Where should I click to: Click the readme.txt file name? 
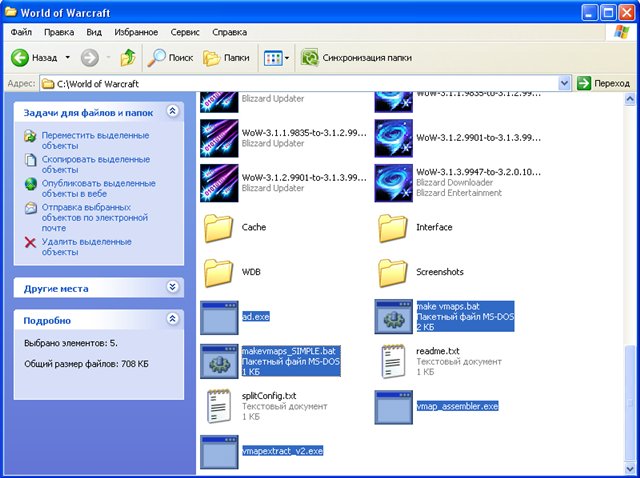pyautogui.click(x=438, y=351)
